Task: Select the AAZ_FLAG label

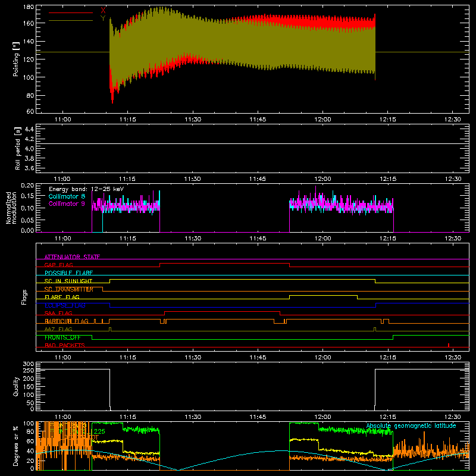Action: click(58, 329)
